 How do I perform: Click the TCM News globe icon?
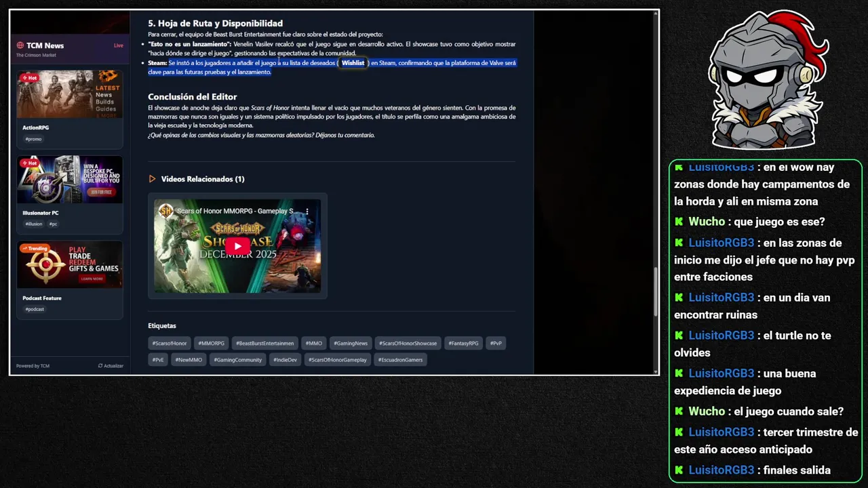tap(20, 45)
